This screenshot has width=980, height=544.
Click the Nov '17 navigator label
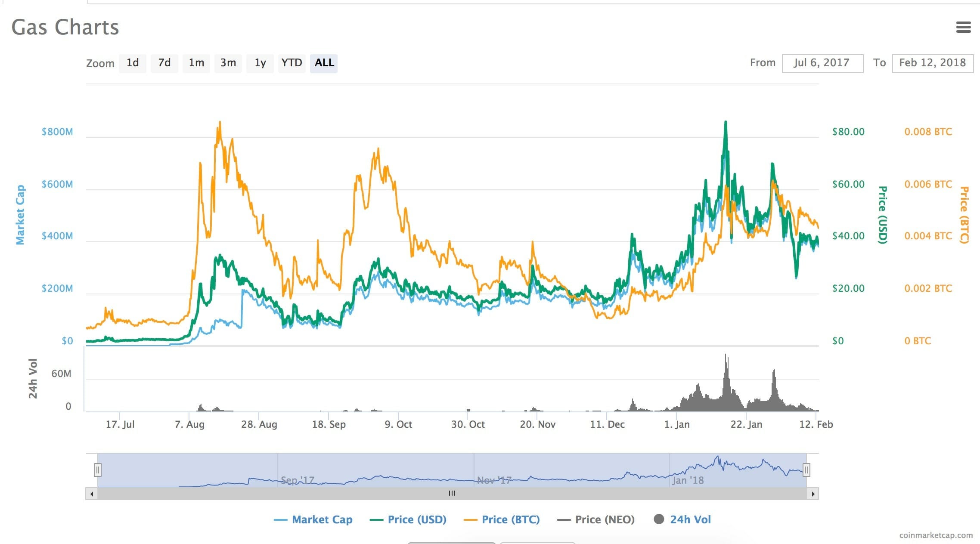pyautogui.click(x=494, y=480)
